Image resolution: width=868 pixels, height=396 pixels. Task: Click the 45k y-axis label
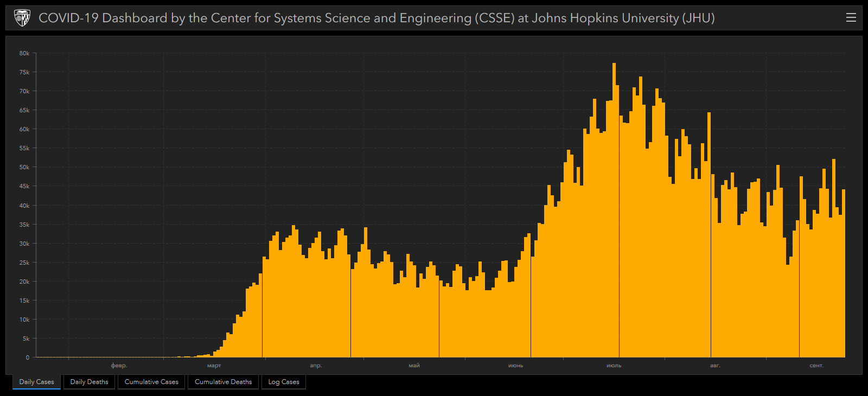[x=24, y=186]
